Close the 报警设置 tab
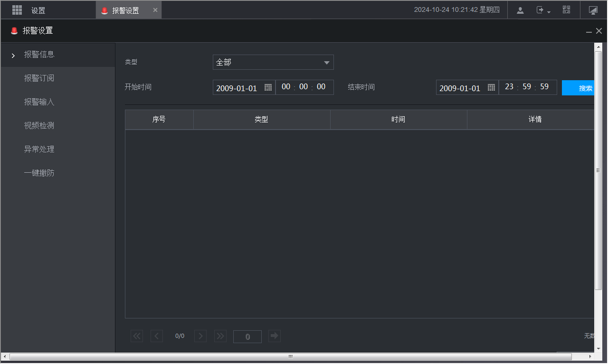Screen dimensions: 608x364 [x=155, y=10]
